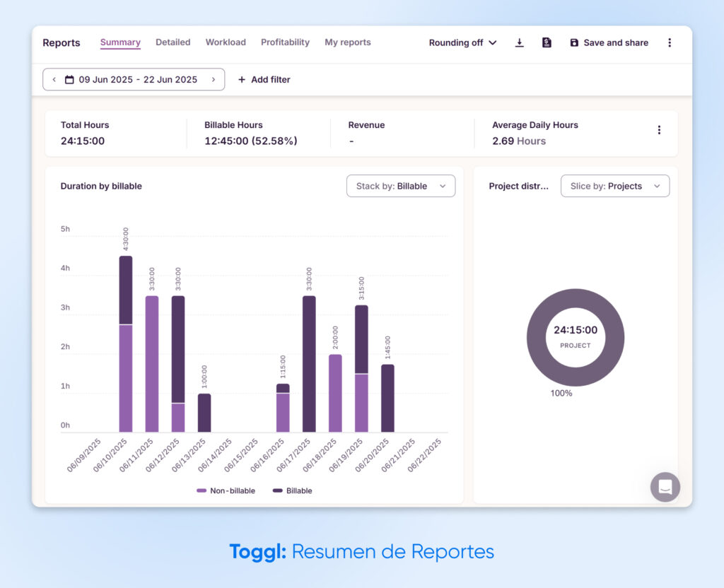Click the Save and share button
Screen dimensions: 724x588
coord(617,42)
